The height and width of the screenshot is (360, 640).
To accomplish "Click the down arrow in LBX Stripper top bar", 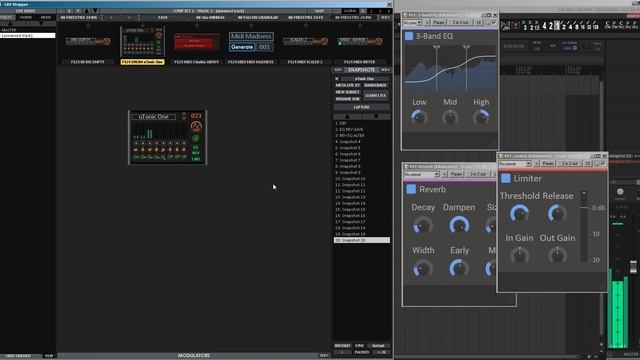I will pyautogui.click(x=95, y=11).
